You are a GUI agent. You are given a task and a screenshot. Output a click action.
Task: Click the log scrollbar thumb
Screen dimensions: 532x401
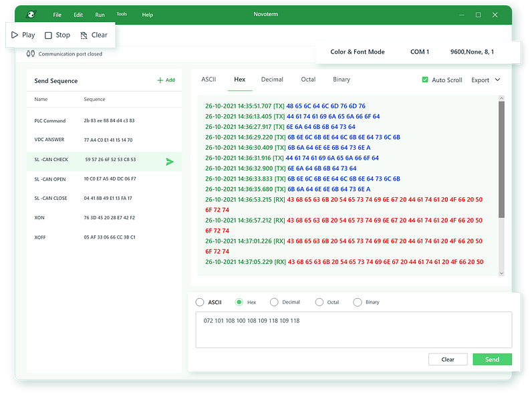point(501,160)
